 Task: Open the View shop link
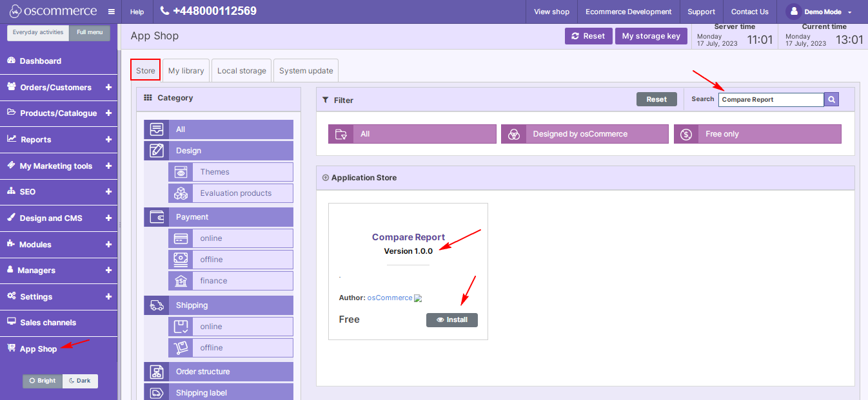(552, 12)
